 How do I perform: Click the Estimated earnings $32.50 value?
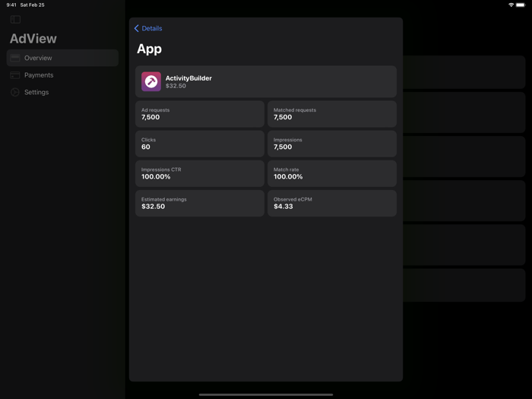coord(153,206)
